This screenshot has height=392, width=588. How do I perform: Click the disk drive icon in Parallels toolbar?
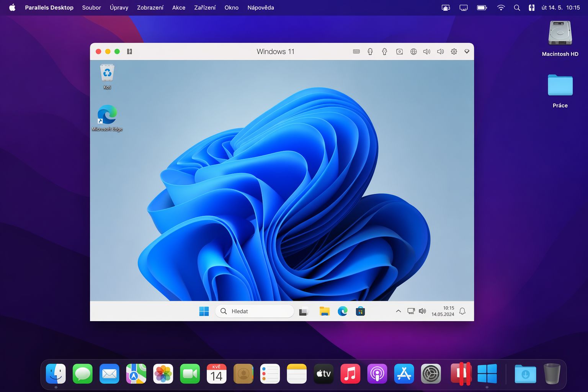pyautogui.click(x=399, y=52)
